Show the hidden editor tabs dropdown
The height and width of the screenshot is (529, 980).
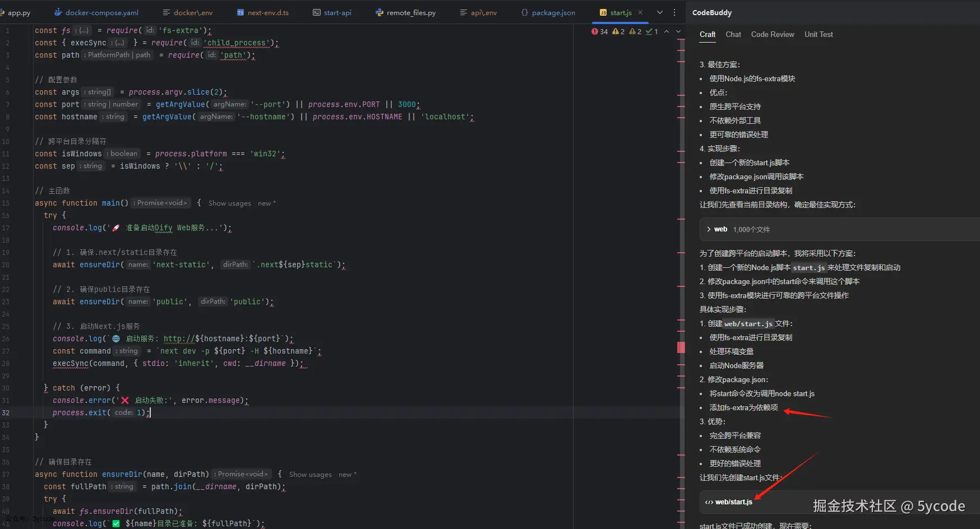[x=660, y=12]
